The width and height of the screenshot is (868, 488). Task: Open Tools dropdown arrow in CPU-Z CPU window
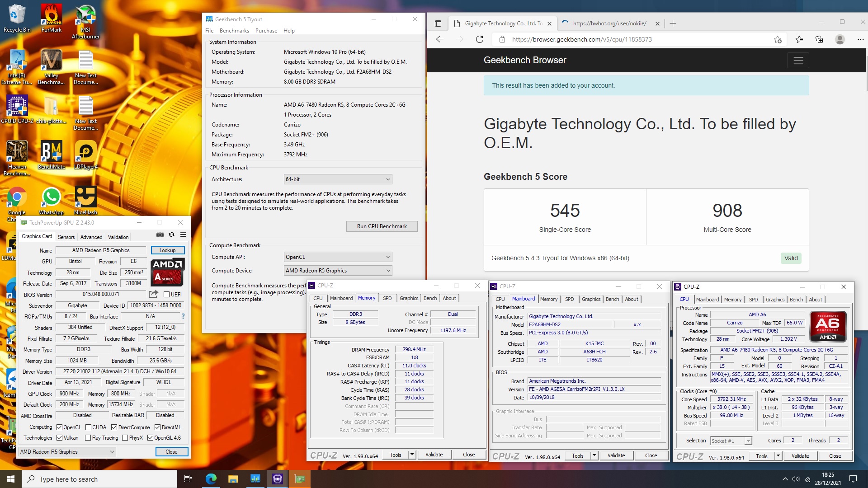(778, 456)
